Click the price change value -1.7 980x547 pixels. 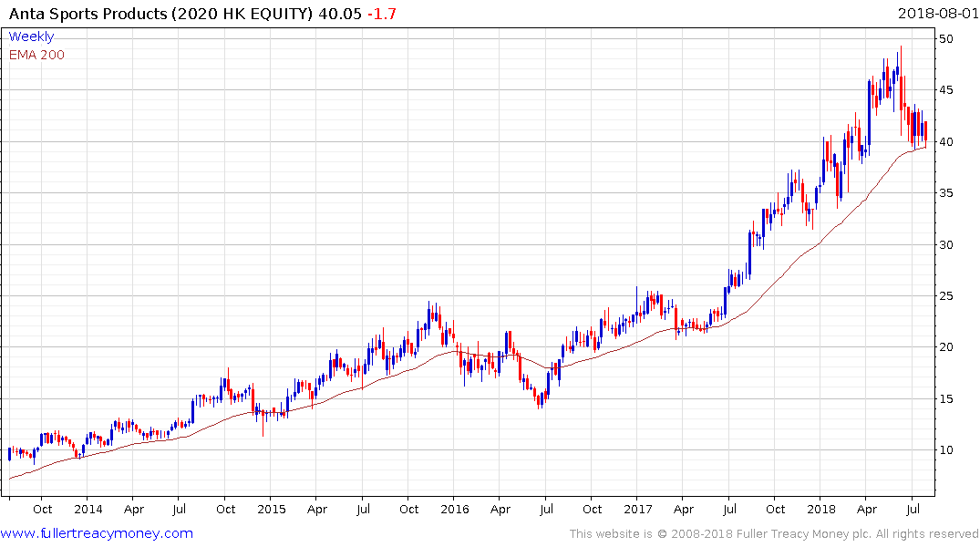coord(381,14)
